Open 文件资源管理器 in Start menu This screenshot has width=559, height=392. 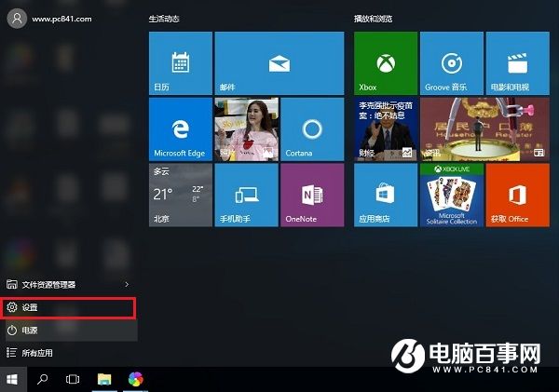tap(68, 284)
